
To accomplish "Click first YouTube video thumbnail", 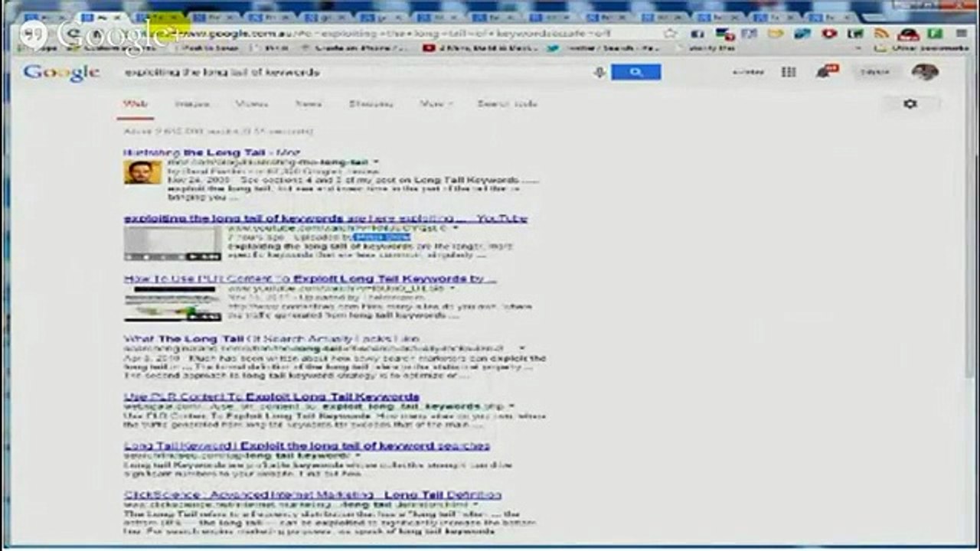I will tap(172, 244).
